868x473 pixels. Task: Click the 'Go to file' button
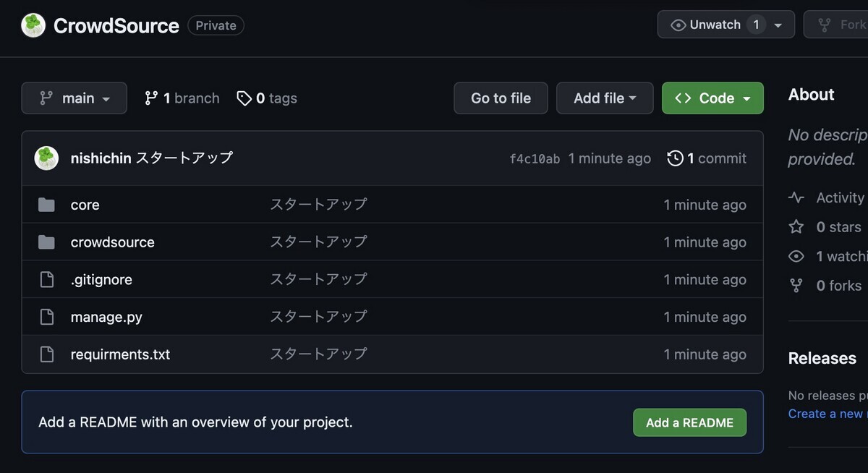point(501,98)
